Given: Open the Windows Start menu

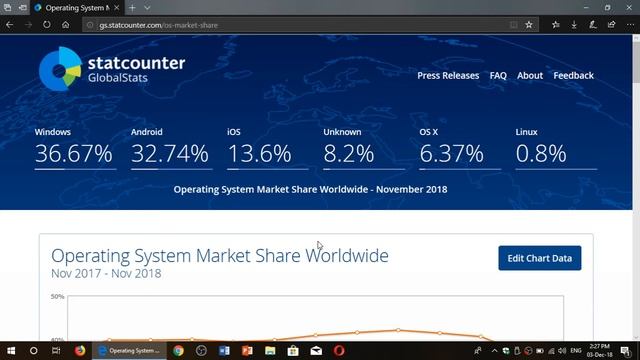Looking at the screenshot, I should (x=11, y=351).
